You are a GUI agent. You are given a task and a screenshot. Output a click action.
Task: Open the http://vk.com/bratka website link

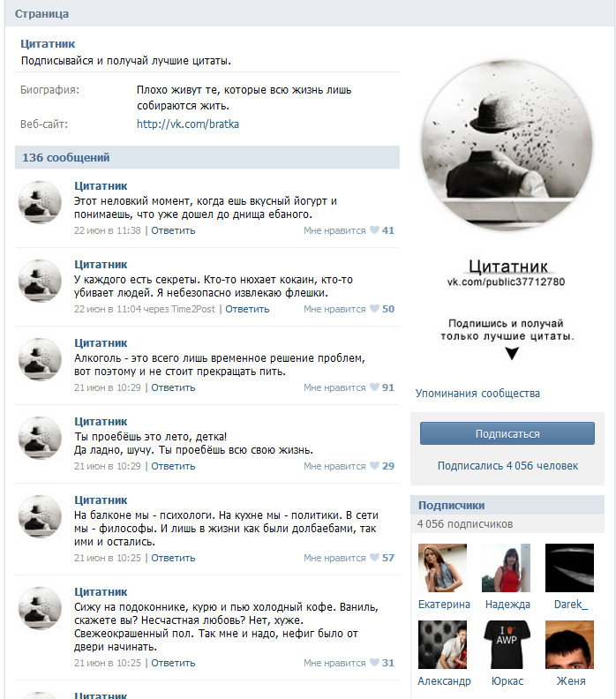click(188, 124)
